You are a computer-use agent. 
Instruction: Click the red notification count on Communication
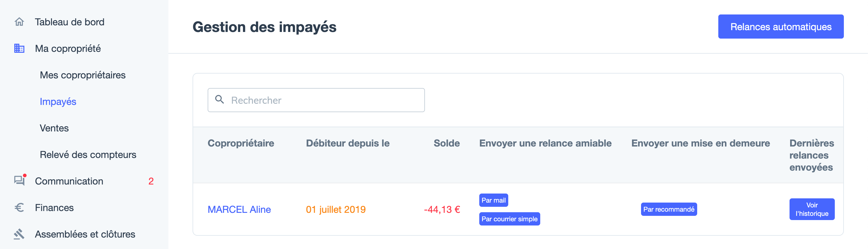tap(151, 181)
